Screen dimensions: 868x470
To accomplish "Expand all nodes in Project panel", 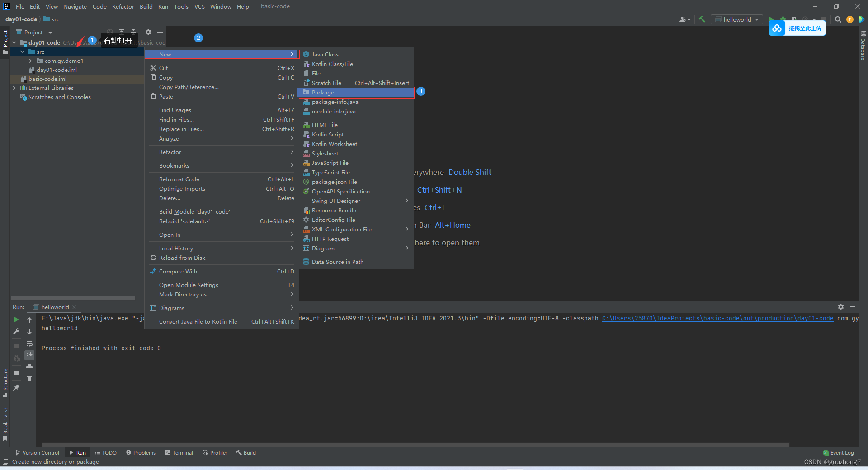I will [122, 32].
